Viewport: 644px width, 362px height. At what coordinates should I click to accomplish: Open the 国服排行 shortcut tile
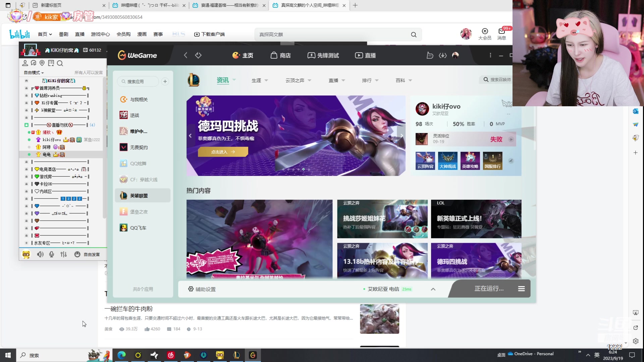click(493, 161)
